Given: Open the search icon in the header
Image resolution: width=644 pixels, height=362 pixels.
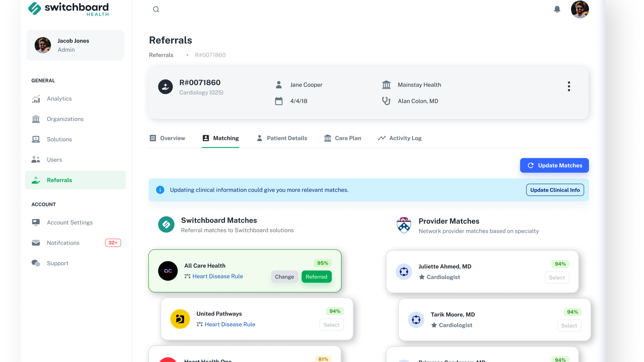Looking at the screenshot, I should [x=156, y=9].
